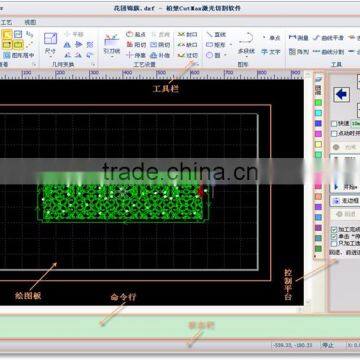Screen dimensions: 360x360
Task: Expand the 引刀线 dropdown arrow
Action: (111, 57)
